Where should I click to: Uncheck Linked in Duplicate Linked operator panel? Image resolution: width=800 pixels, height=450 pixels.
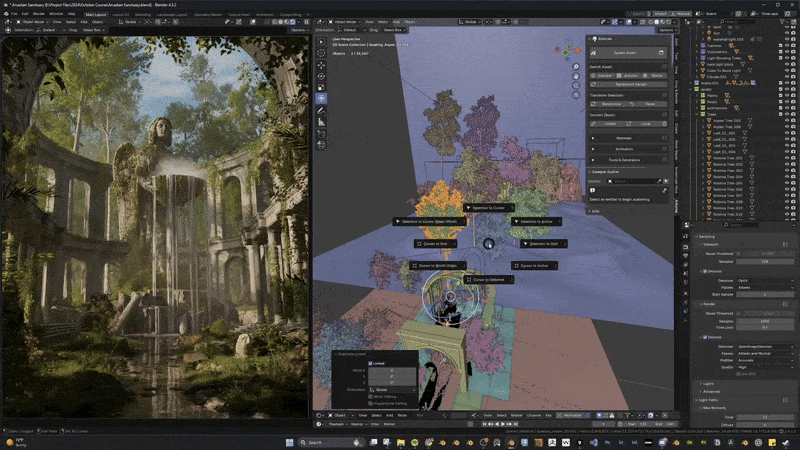[370, 363]
